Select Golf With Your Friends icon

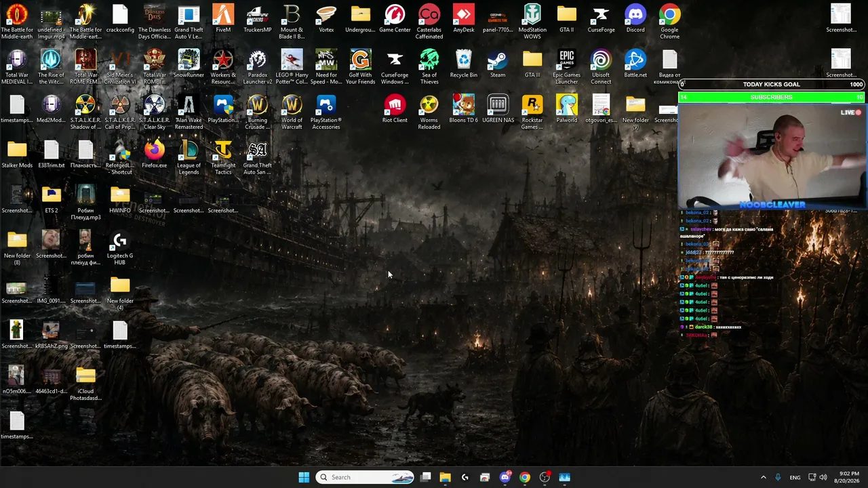[x=361, y=67]
